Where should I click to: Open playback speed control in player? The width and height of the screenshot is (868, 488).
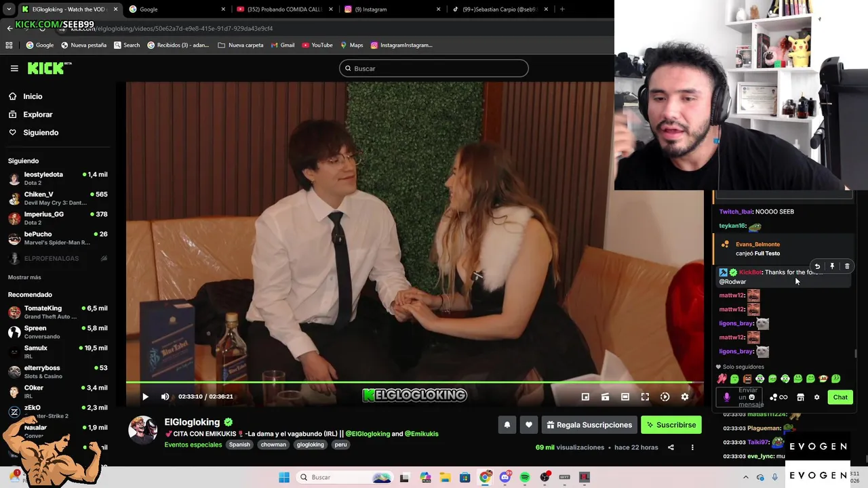[665, 396]
